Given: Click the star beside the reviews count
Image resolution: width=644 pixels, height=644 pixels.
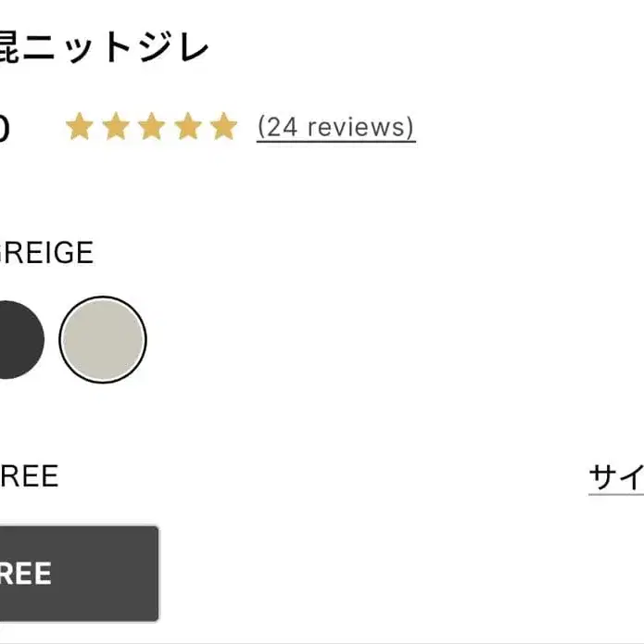Looking at the screenshot, I should coord(223,127).
